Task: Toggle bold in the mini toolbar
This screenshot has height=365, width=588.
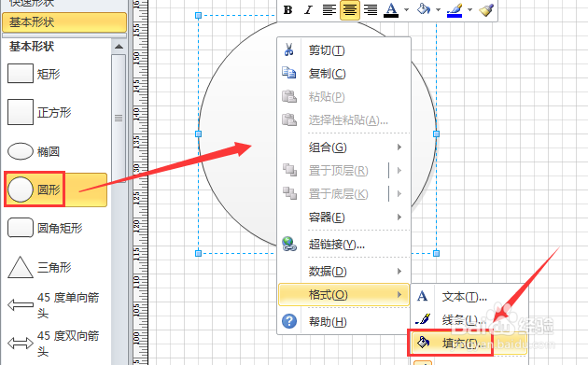Action: click(x=287, y=9)
